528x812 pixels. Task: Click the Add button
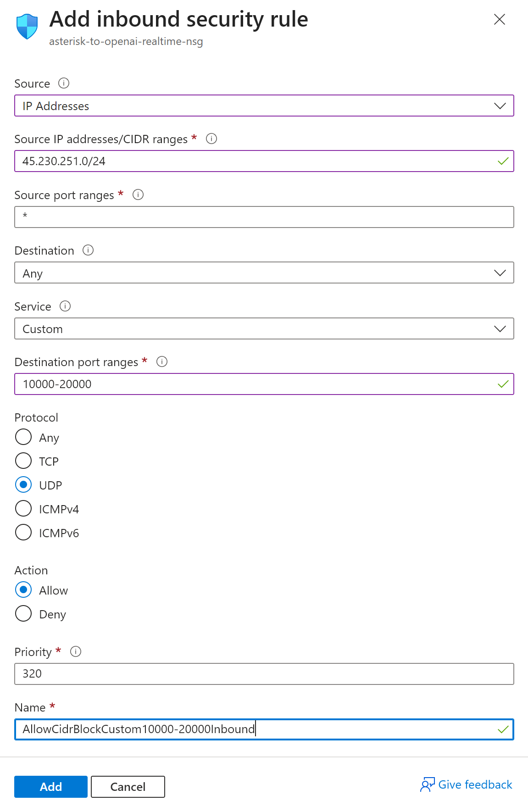pyautogui.click(x=51, y=787)
